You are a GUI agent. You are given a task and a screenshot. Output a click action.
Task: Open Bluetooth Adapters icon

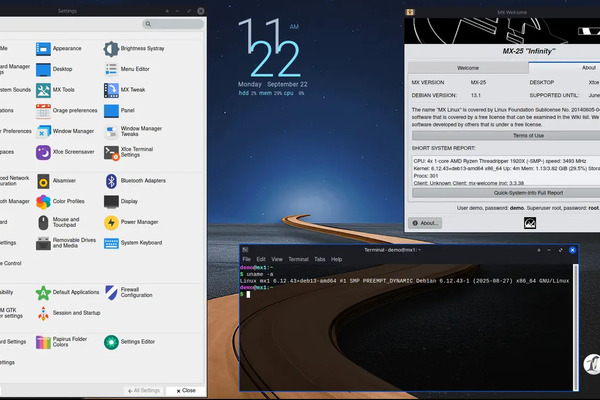point(111,181)
